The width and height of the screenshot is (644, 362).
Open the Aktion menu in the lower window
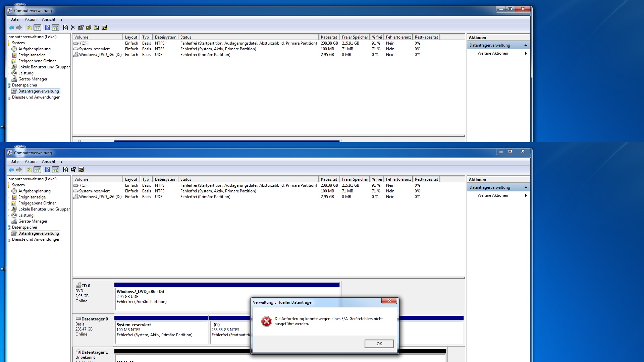31,162
